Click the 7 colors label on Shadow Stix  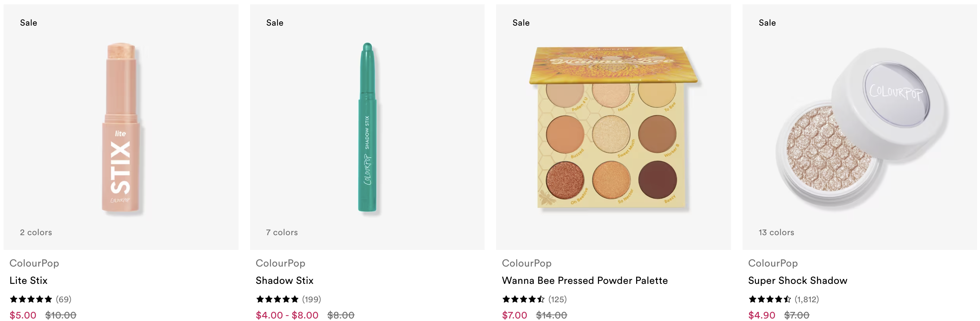tap(282, 232)
